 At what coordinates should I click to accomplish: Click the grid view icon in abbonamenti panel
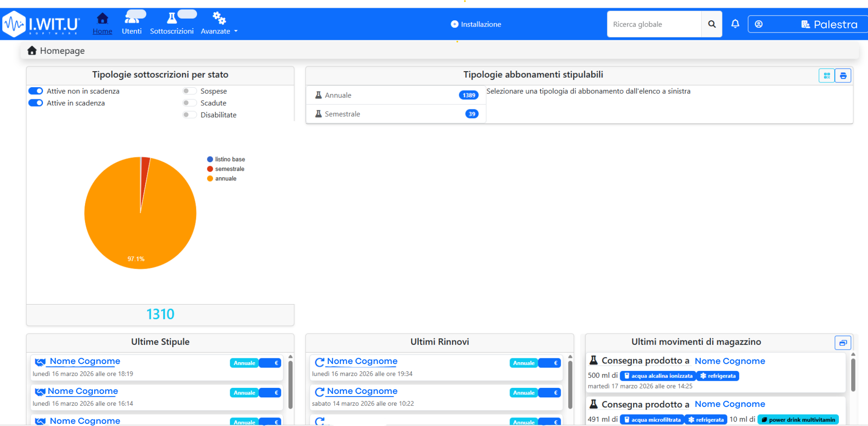tap(827, 76)
